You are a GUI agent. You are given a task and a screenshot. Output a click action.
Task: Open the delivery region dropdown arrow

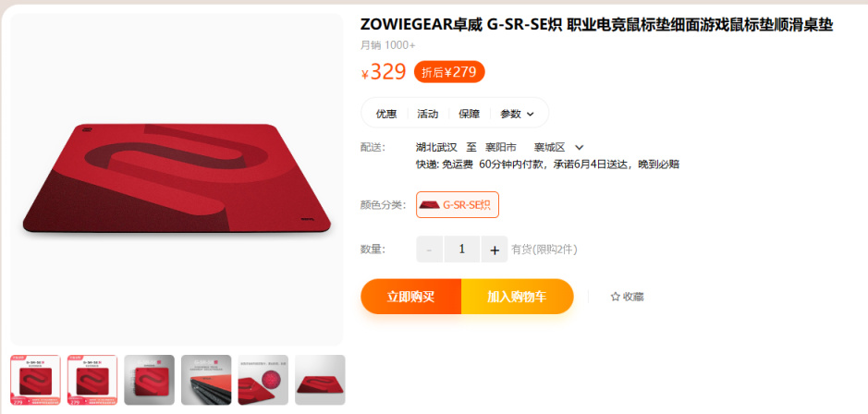tap(579, 147)
